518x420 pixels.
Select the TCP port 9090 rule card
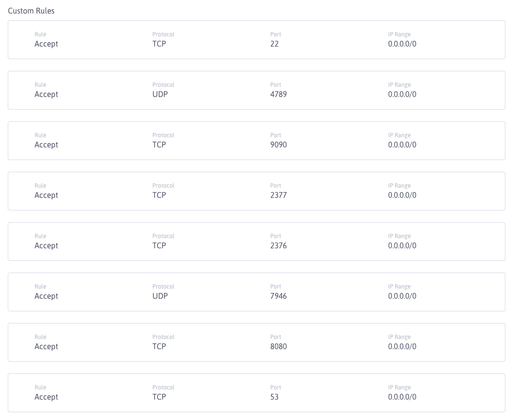coord(256,141)
